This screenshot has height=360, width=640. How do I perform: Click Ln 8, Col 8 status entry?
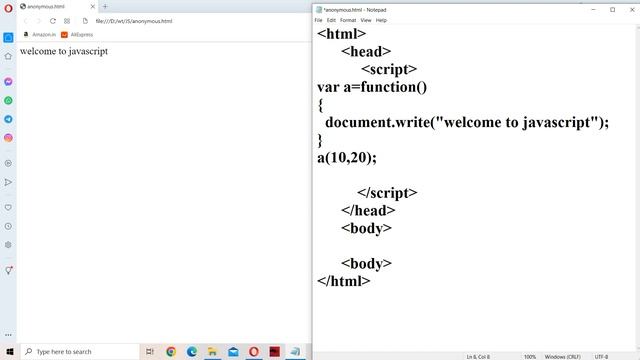[478, 357]
